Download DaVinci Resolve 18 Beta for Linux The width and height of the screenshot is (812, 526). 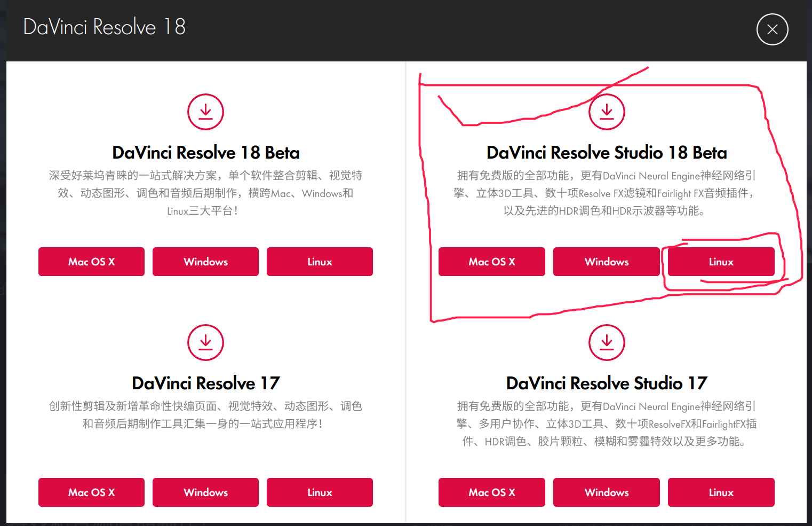click(x=320, y=262)
